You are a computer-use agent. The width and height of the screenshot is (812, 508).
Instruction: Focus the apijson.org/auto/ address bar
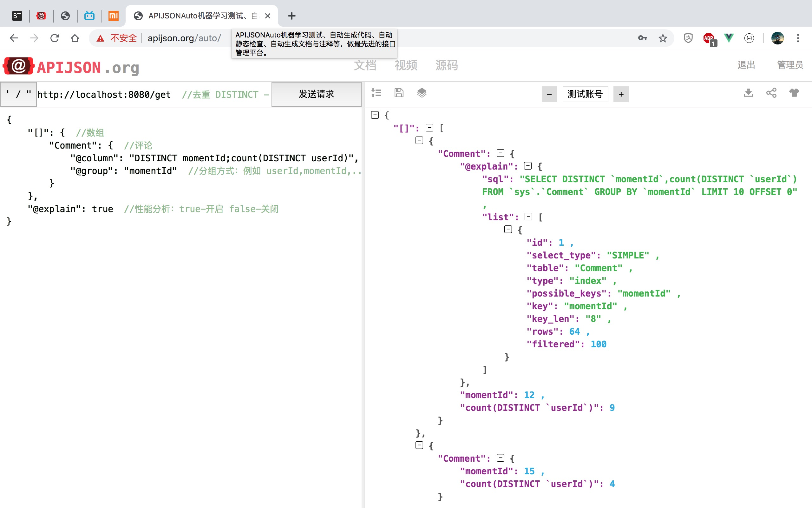pos(184,38)
